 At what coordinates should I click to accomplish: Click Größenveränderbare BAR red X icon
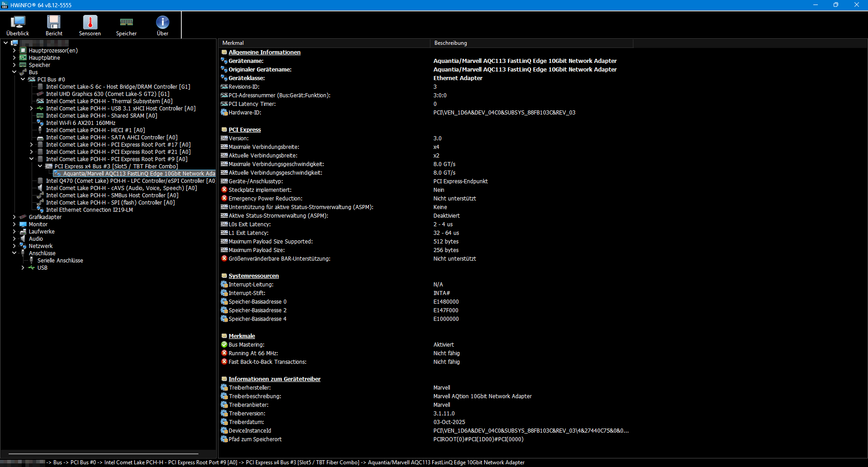click(x=224, y=258)
